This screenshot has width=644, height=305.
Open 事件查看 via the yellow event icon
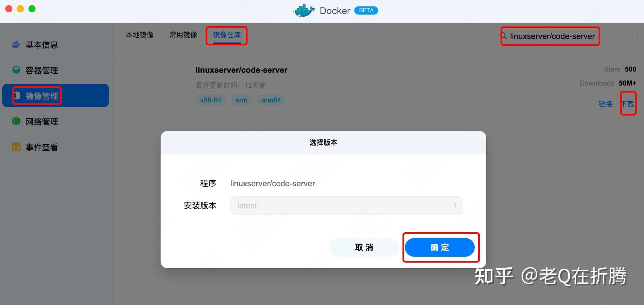(16, 147)
